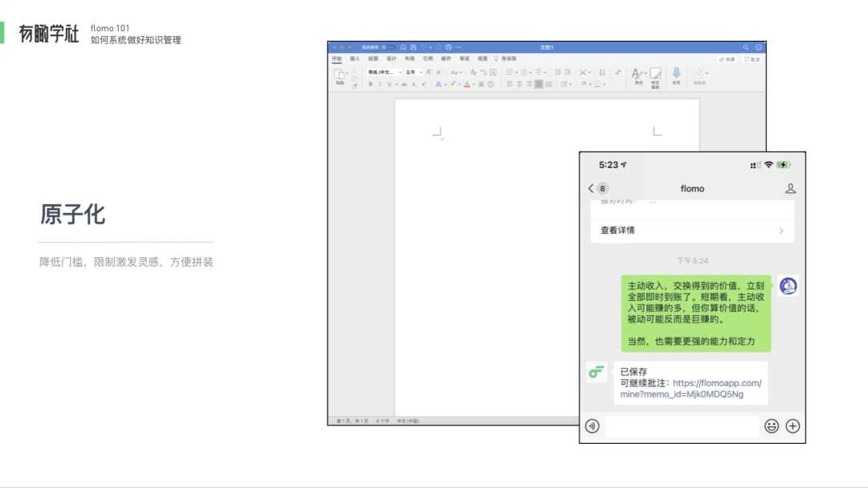Center-align text in Word
The image size is (868, 488).
tap(519, 84)
